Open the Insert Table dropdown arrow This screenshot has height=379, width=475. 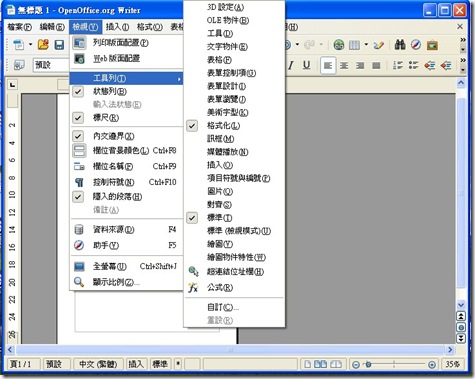click(366, 44)
